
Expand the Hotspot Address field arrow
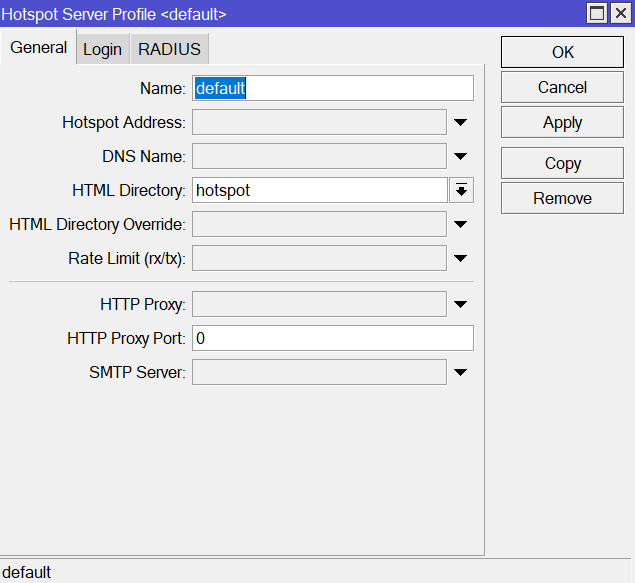pos(460,122)
